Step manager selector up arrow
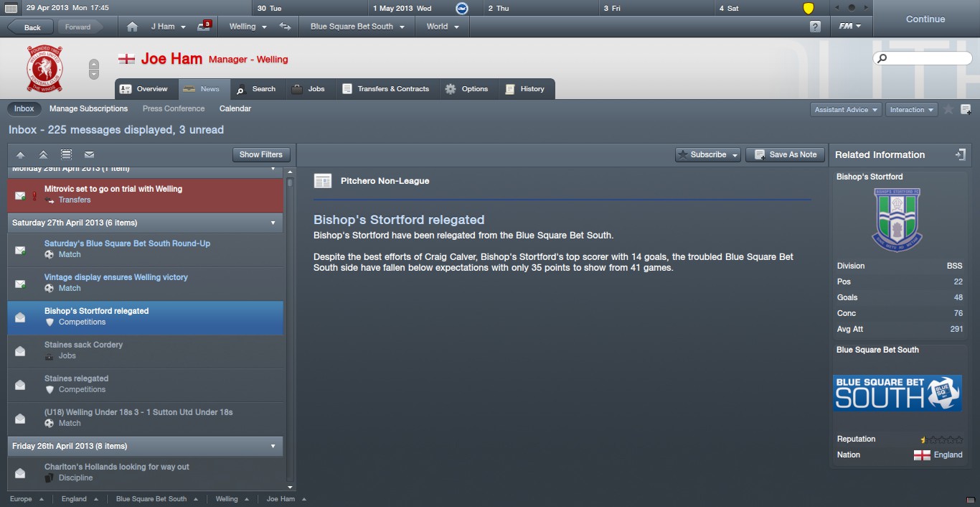 click(x=94, y=65)
